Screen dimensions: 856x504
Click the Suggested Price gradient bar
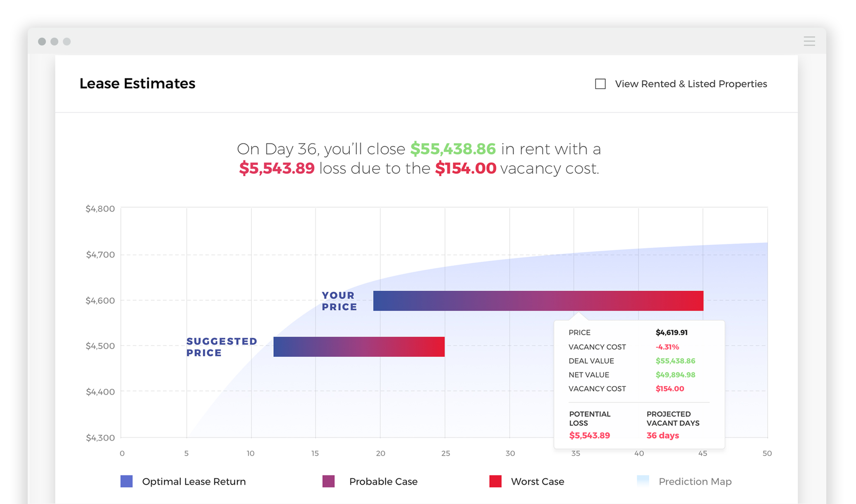(x=359, y=346)
